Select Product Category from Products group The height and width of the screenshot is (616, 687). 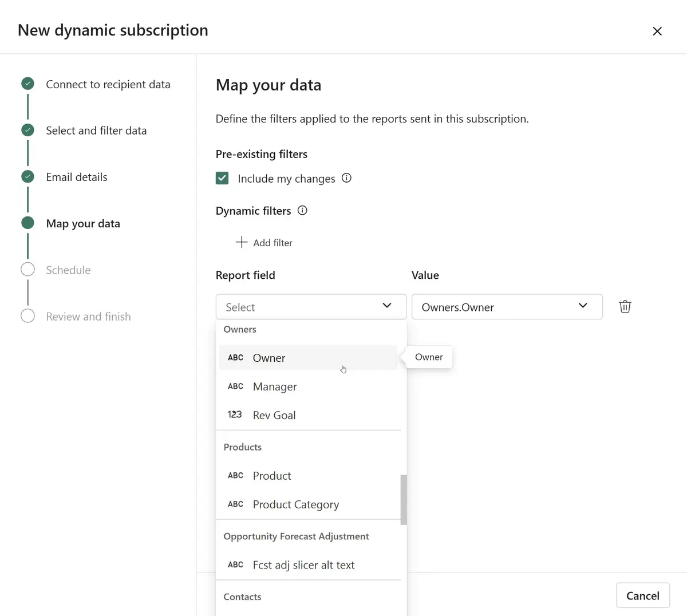pyautogui.click(x=295, y=504)
